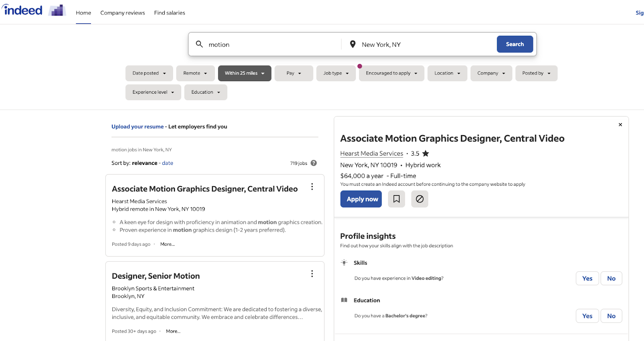
Task: Go to the Home tab
Action: 83,13
